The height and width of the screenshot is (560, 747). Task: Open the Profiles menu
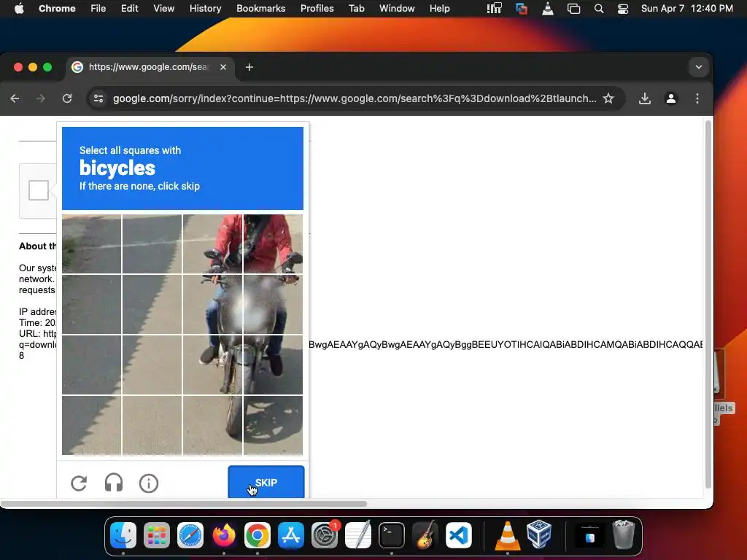[x=317, y=9]
